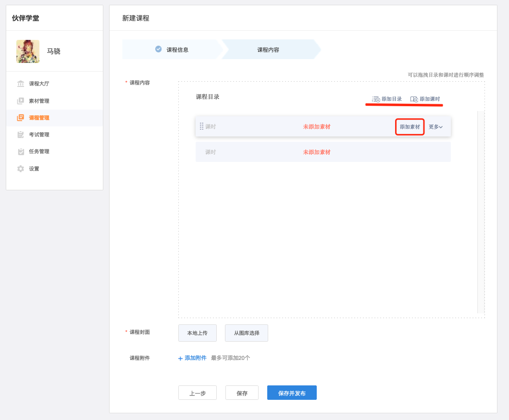509x420 pixels.
Task: Expand the 更多 dropdown on first 课时
Action: click(x=435, y=126)
